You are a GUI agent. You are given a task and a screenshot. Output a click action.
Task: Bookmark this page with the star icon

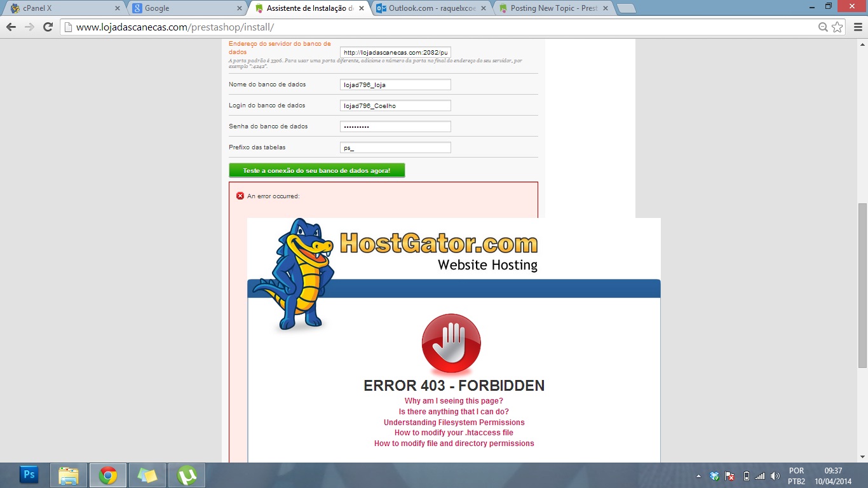coord(837,27)
